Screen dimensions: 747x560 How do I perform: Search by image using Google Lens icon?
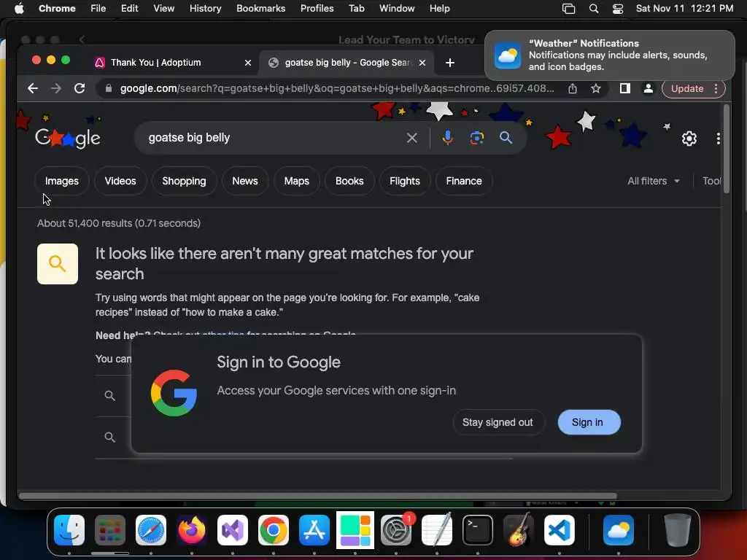tap(477, 138)
